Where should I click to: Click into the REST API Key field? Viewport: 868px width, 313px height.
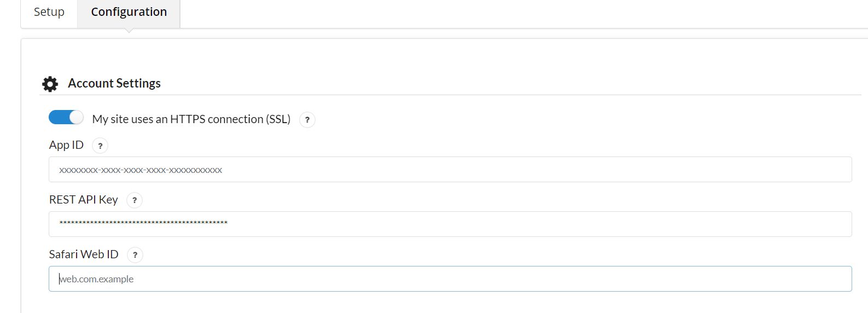point(450,224)
